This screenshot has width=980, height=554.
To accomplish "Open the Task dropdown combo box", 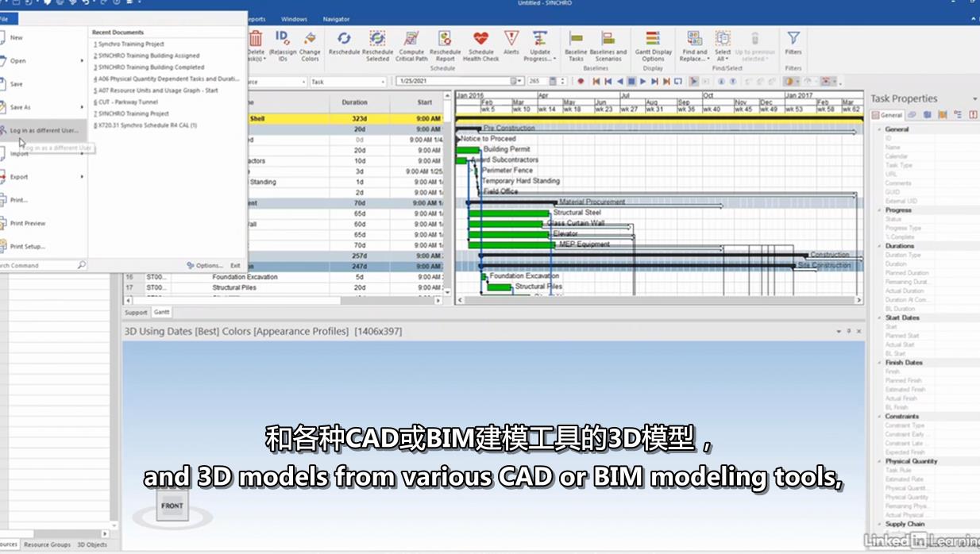I will click(348, 82).
